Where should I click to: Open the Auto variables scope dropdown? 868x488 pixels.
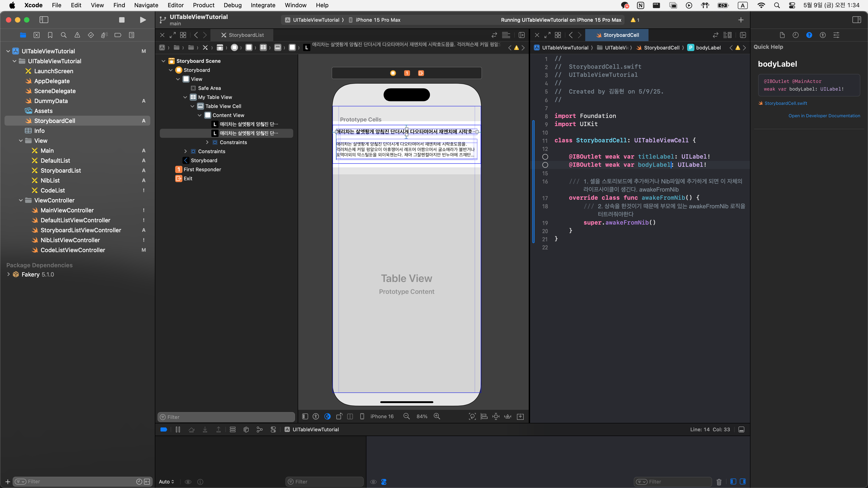pos(166,482)
